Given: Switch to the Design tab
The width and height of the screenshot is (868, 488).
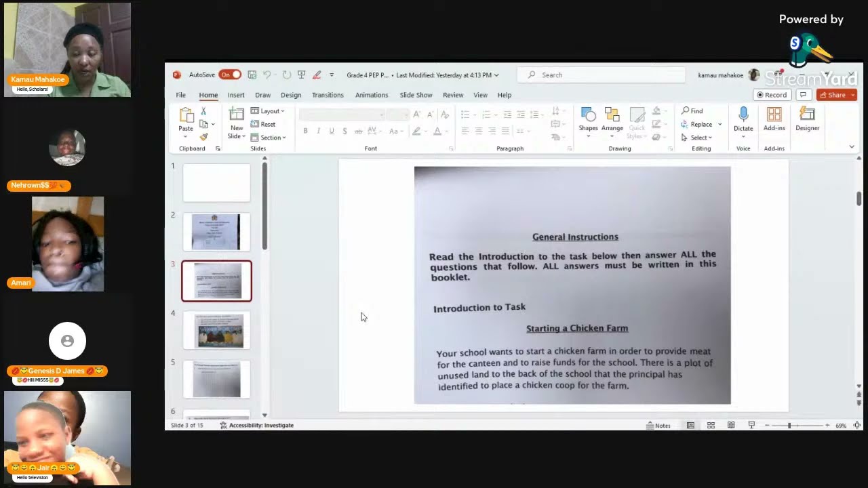Looking at the screenshot, I should (x=291, y=95).
